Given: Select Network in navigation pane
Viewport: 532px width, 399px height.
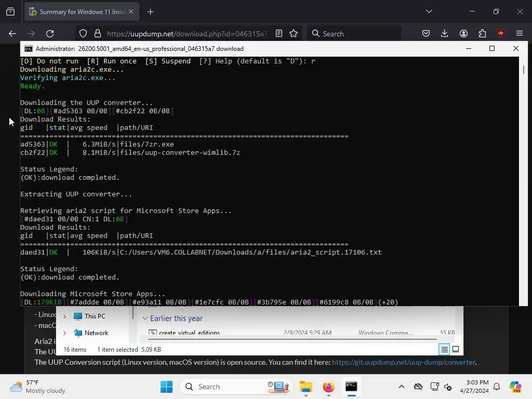Looking at the screenshot, I should tap(96, 333).
